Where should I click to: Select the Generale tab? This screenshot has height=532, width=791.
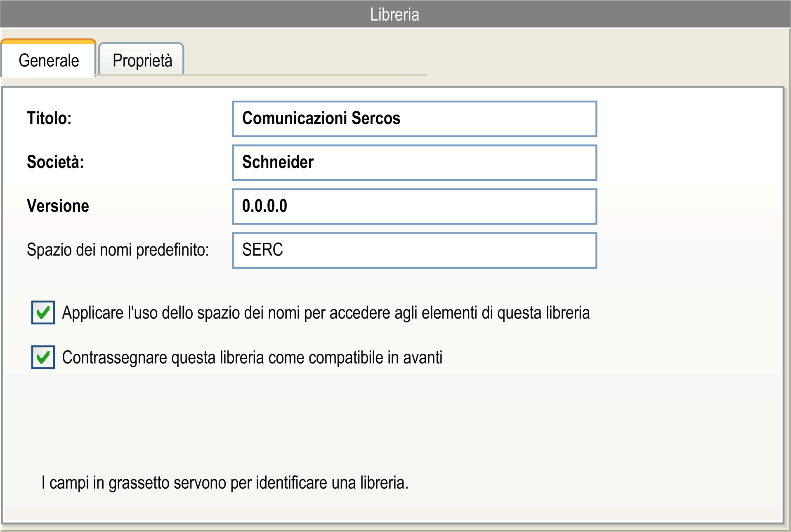(49, 61)
